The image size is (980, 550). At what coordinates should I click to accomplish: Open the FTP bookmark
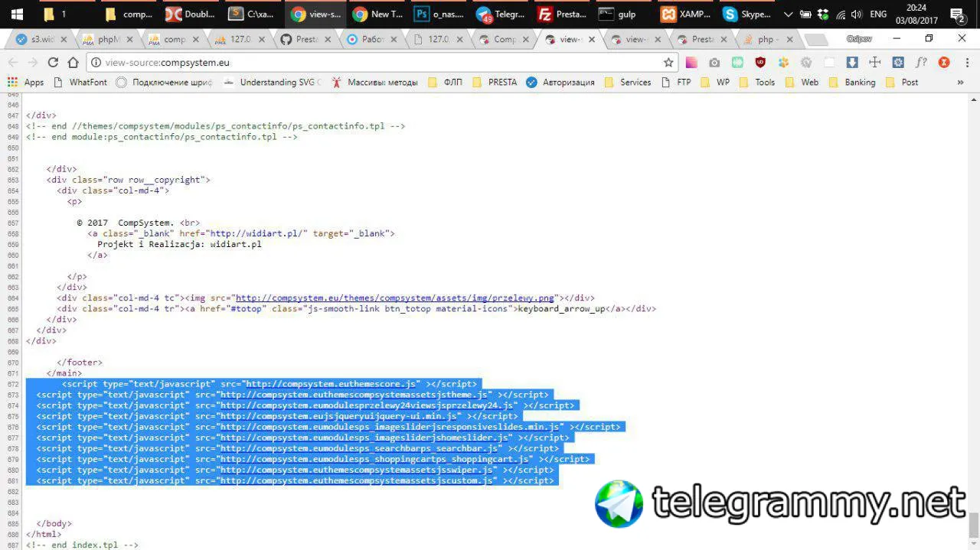tap(675, 83)
